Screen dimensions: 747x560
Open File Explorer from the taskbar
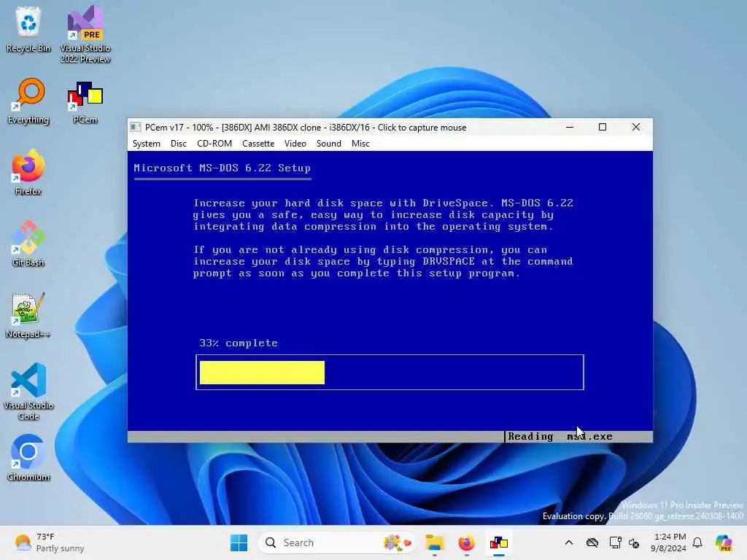tap(435, 542)
